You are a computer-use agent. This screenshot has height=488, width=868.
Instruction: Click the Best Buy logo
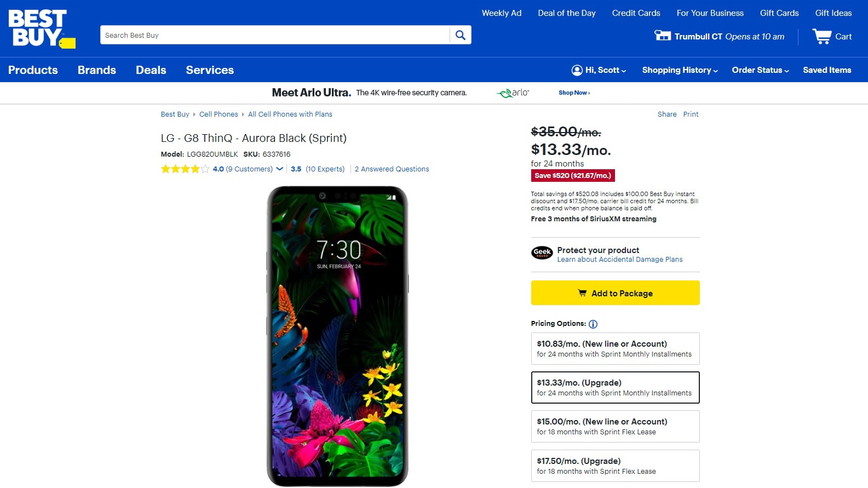(41, 28)
